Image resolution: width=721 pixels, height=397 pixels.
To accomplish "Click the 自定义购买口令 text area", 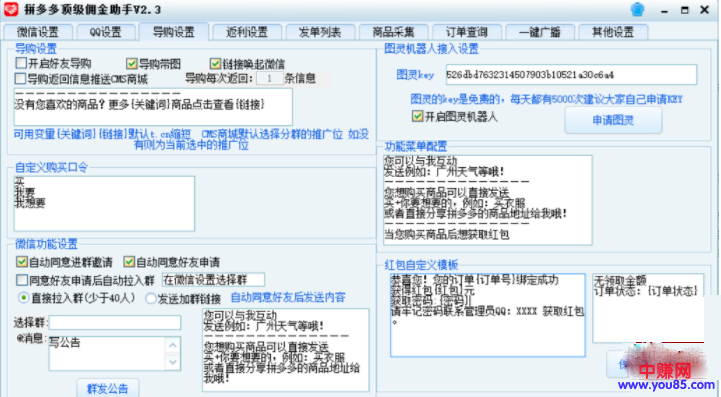I will coord(104,203).
